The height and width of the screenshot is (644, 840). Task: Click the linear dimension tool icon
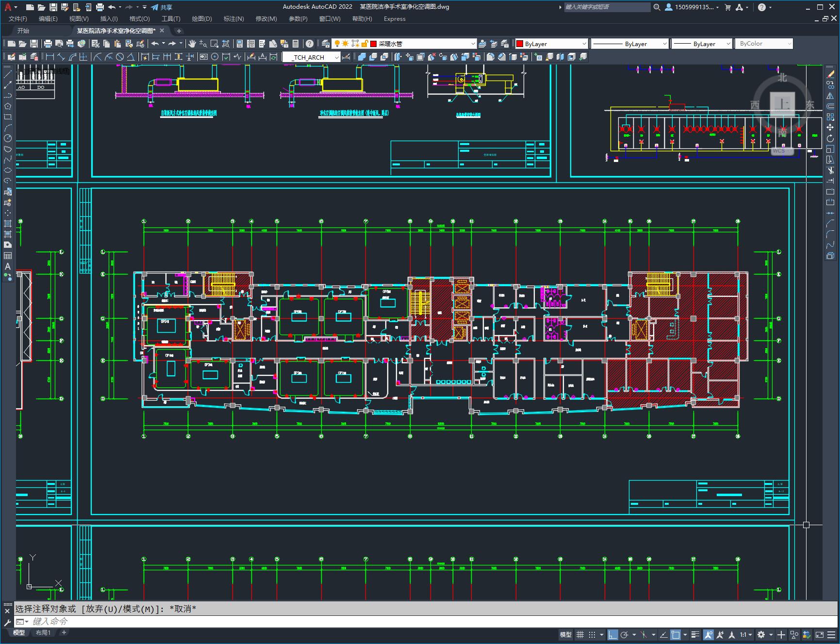49,57
